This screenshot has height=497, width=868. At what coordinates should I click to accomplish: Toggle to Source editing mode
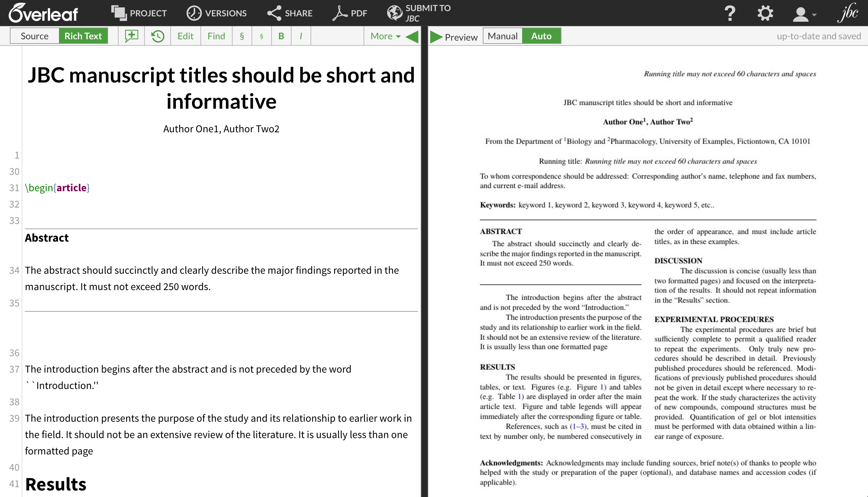click(35, 36)
